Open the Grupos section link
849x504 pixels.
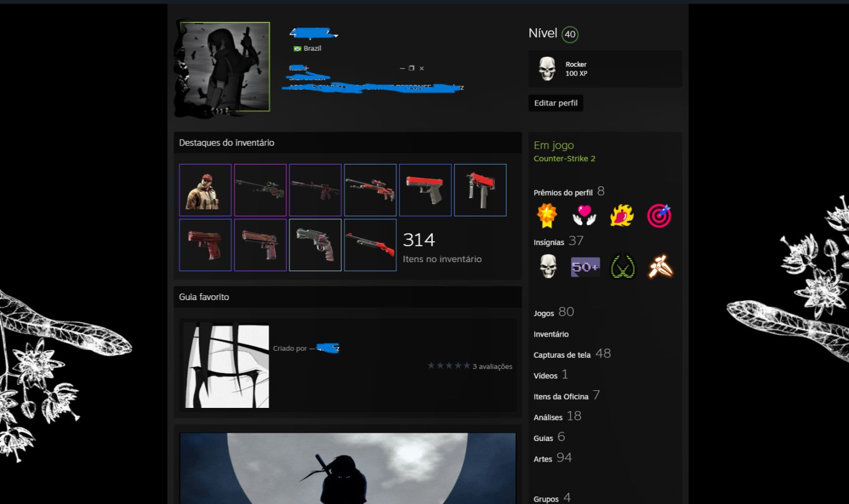coord(546,499)
